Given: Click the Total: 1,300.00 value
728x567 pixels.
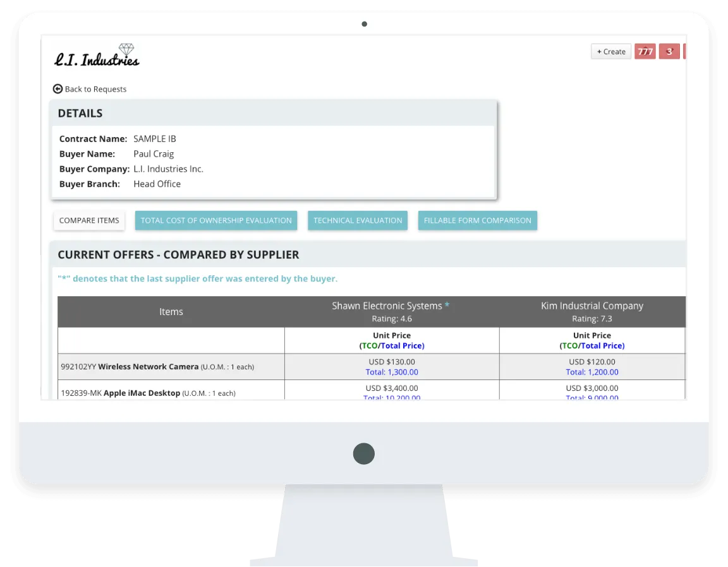Looking at the screenshot, I should coord(391,372).
